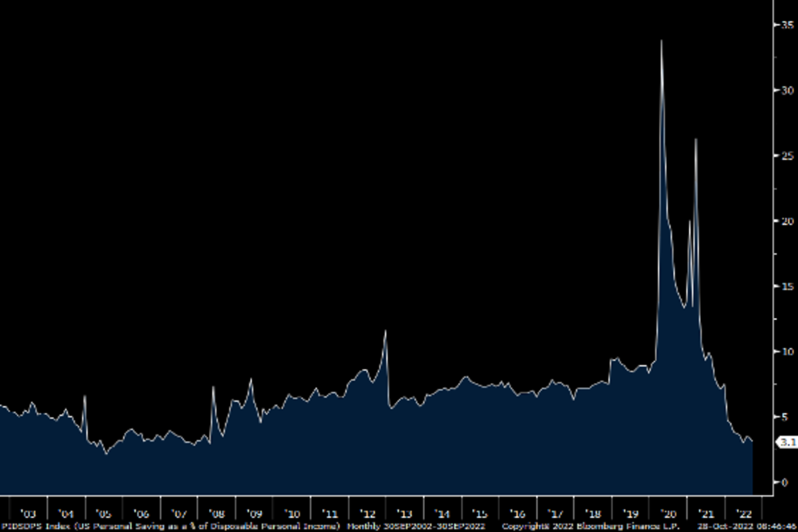Click the 0 tick on y-axis
This screenshot has width=798, height=532.
click(785, 481)
